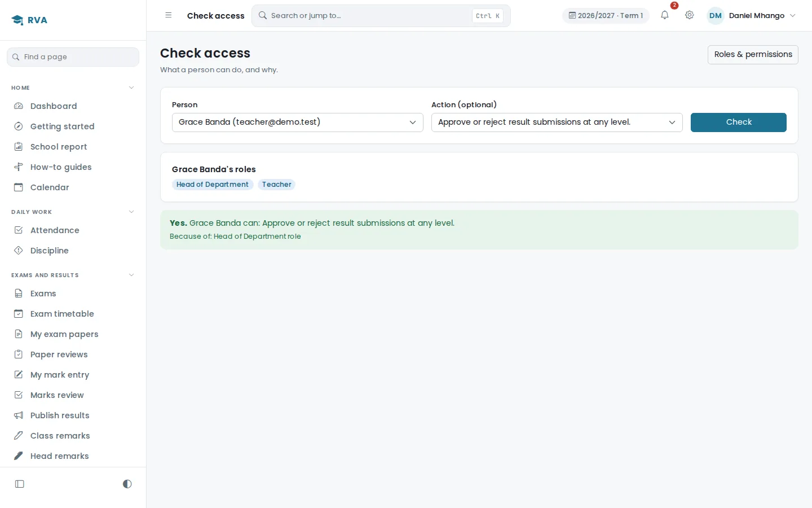Click the Head remarks pen icon
The image size is (812, 508).
tap(19, 456)
